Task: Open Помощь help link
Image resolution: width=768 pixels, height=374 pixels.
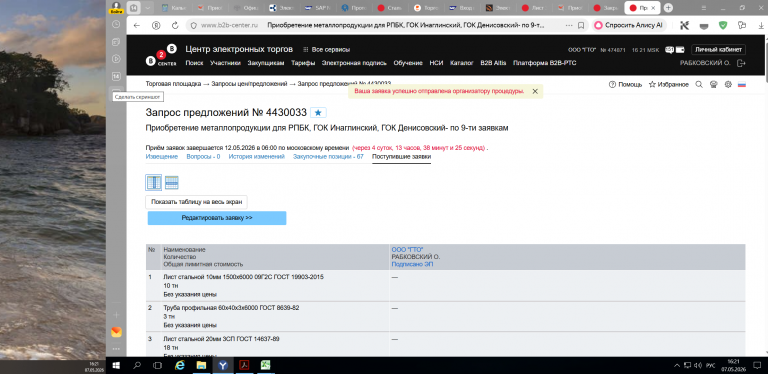Action: 625,84
